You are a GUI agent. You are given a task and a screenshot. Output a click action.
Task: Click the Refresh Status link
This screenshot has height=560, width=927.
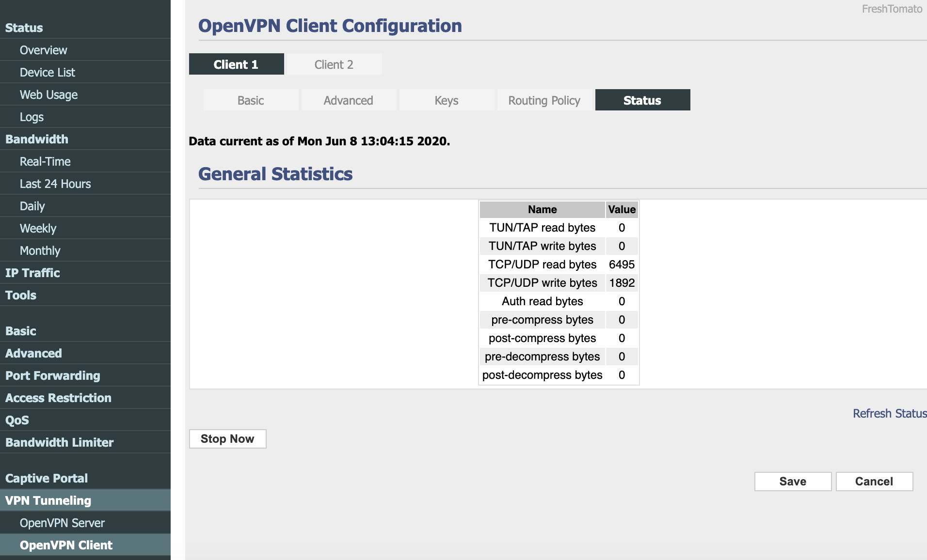coord(890,413)
